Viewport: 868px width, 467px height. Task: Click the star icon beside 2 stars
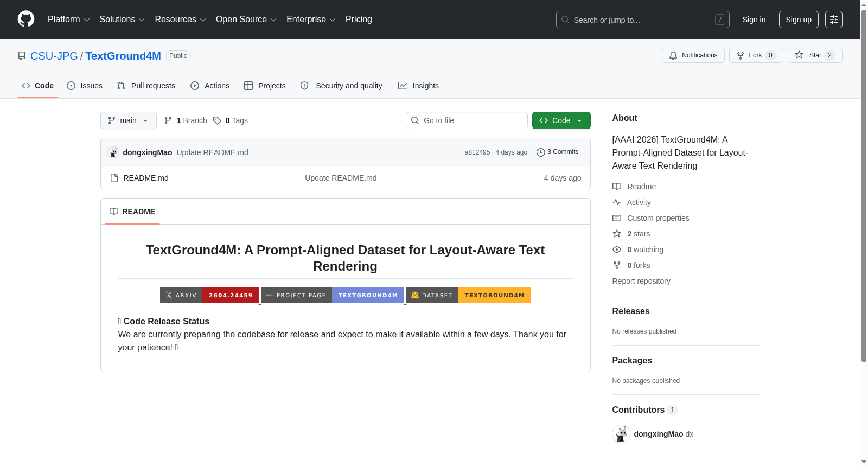pos(617,234)
